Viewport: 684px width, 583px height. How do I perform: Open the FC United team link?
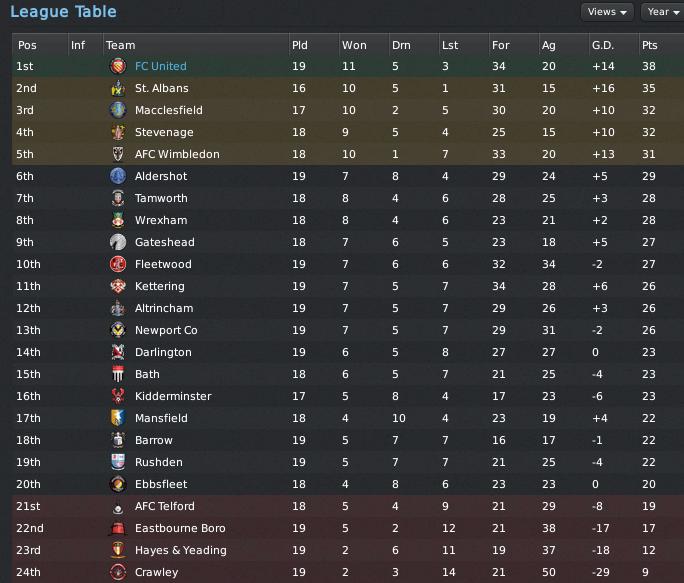click(x=161, y=66)
